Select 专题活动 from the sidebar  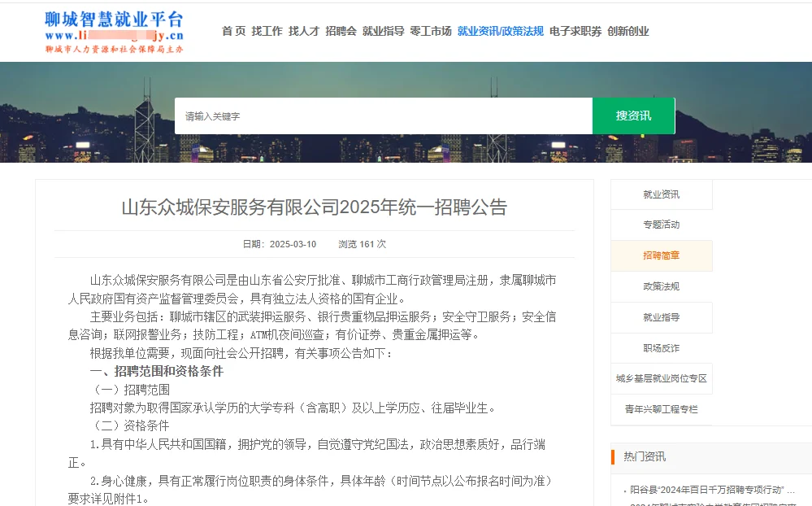(662, 225)
